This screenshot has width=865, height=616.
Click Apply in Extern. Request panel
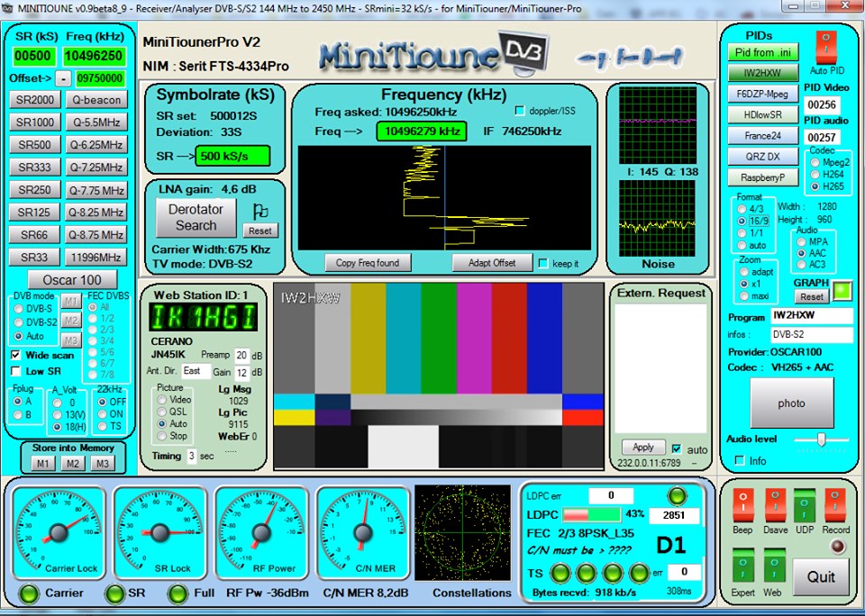click(642, 447)
